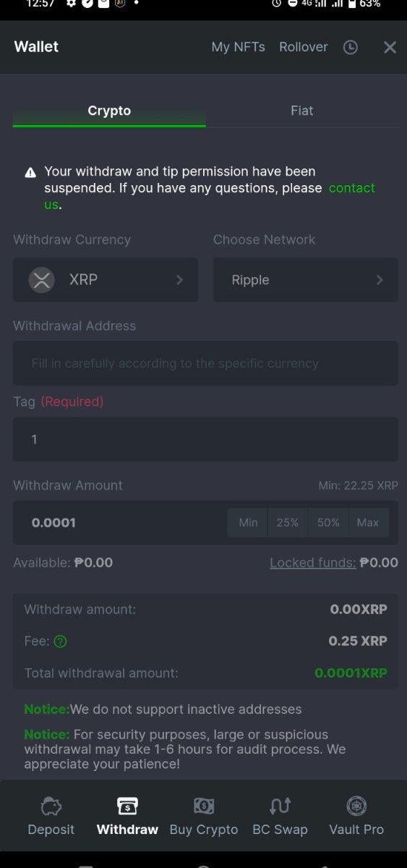Tap the Withdraw wallet icon
The width and height of the screenshot is (407, 868).
tap(127, 806)
